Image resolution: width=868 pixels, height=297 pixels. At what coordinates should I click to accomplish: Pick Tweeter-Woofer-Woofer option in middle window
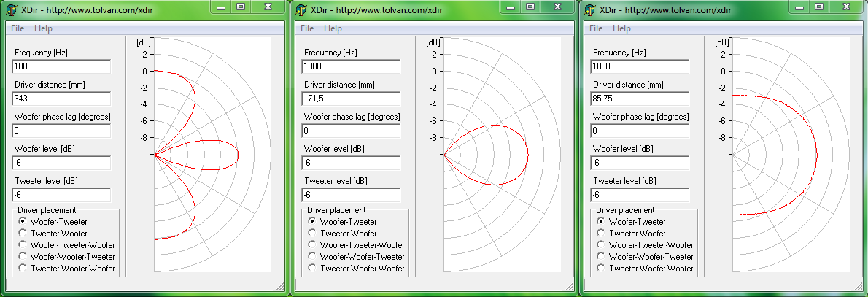312,269
